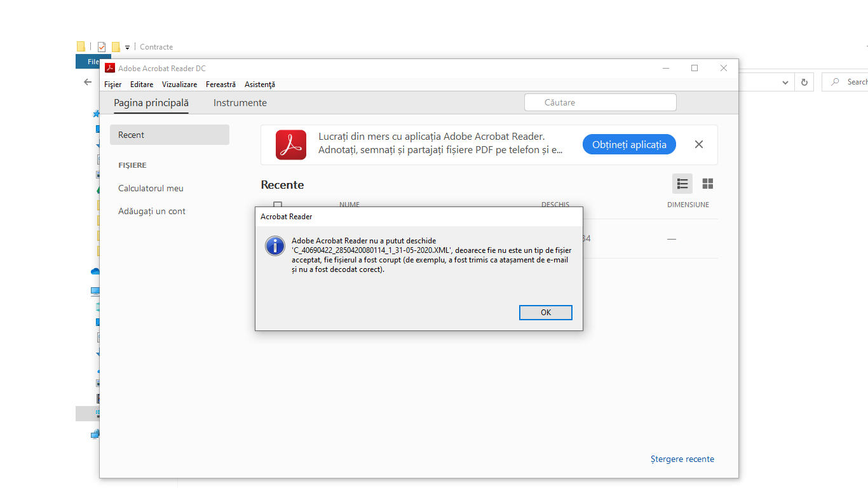Click the Contracte window title in Explorer
Image resolution: width=868 pixels, height=488 pixels.
156,47
